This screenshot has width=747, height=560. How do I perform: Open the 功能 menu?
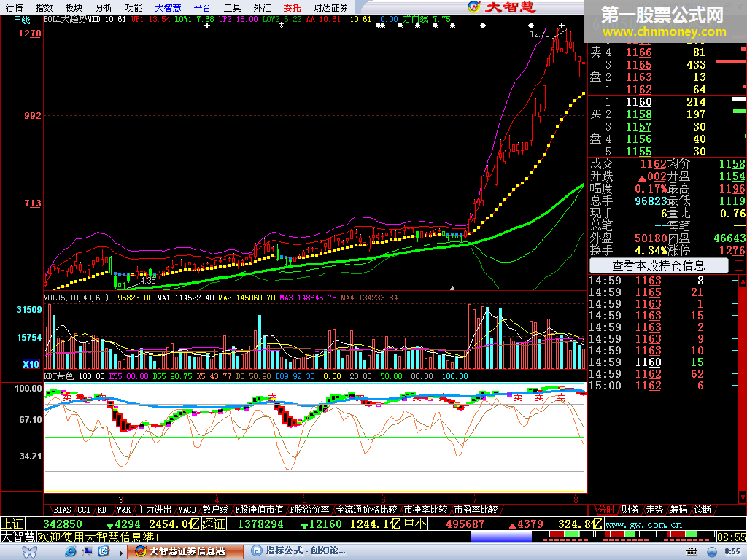click(x=134, y=7)
